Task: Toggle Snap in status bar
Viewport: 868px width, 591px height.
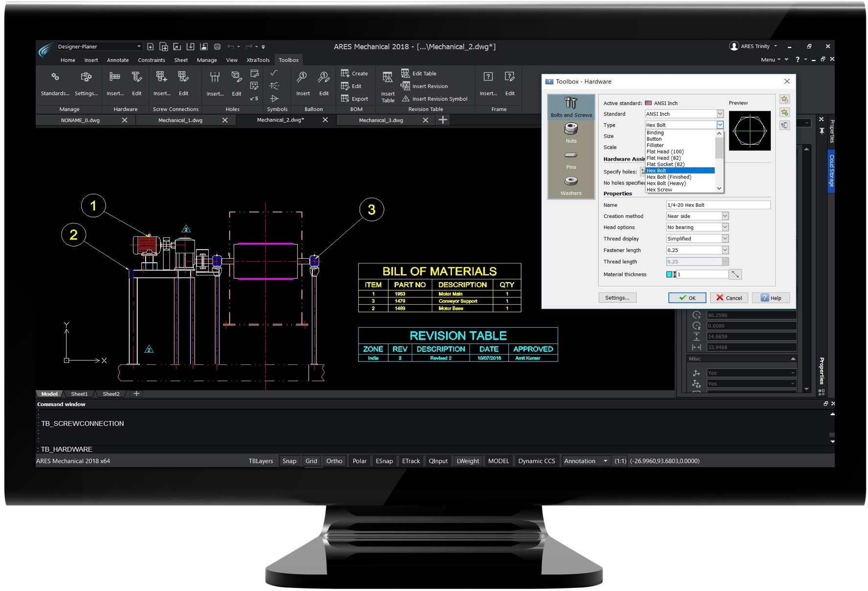Action: pos(289,461)
